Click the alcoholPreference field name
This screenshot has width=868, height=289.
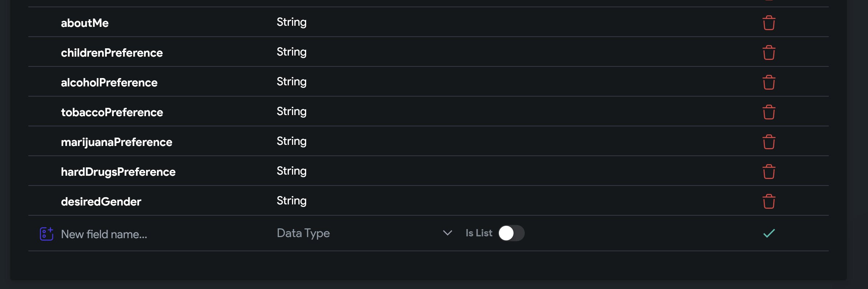[x=109, y=82]
